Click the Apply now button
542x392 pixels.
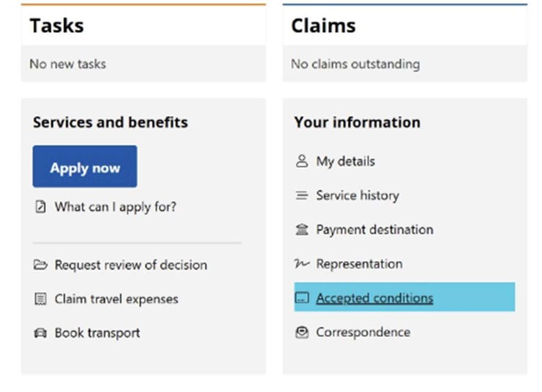click(x=85, y=167)
